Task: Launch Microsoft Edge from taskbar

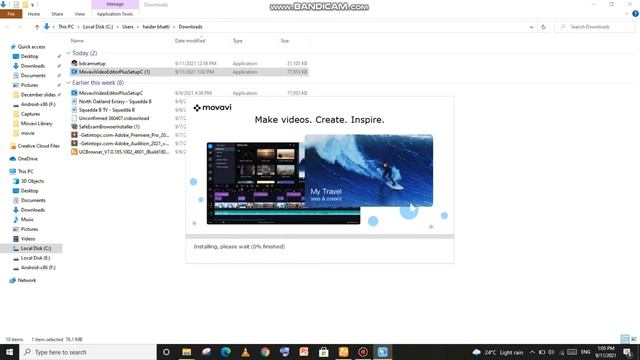Action: (x=226, y=352)
